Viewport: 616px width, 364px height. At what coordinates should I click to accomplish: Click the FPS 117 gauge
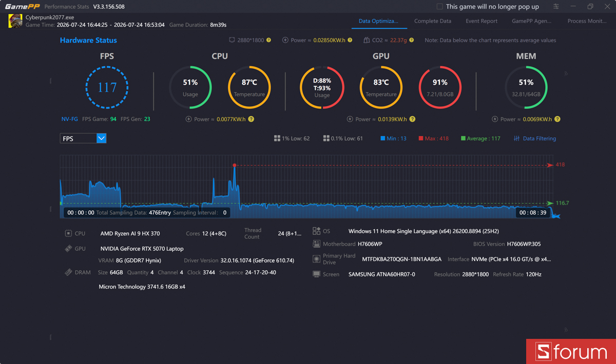107,87
